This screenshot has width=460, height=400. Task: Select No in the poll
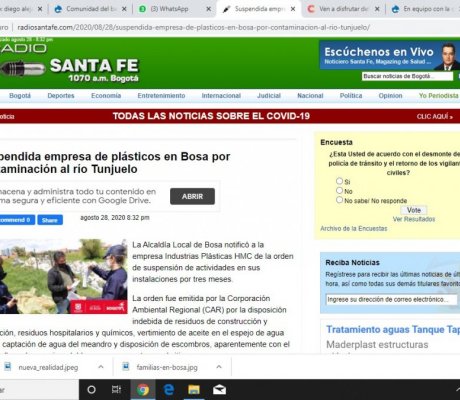click(x=339, y=190)
